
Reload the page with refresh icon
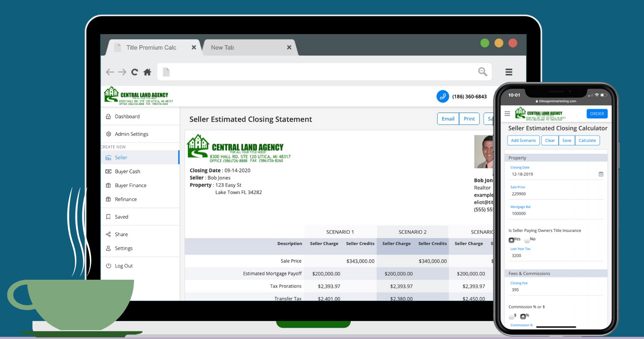(134, 72)
